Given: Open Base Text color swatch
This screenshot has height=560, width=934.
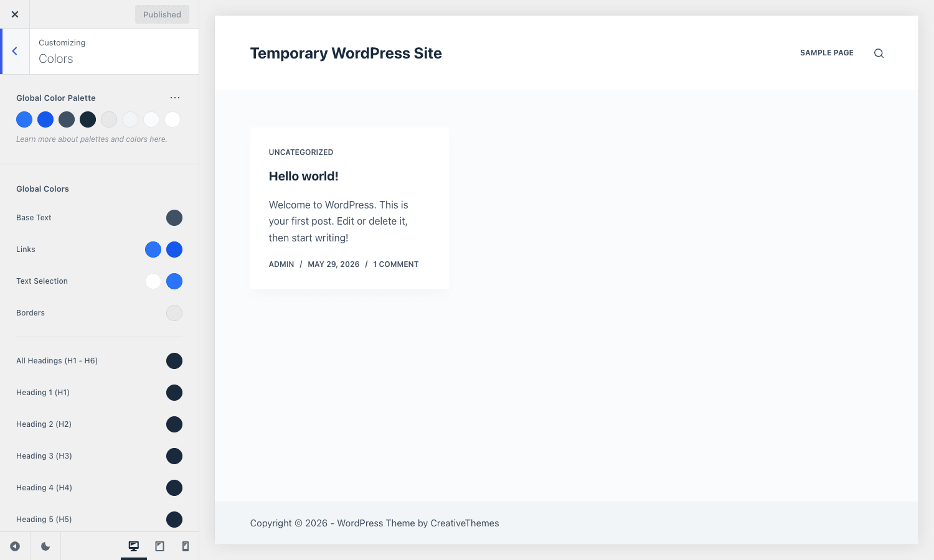Looking at the screenshot, I should click(174, 218).
